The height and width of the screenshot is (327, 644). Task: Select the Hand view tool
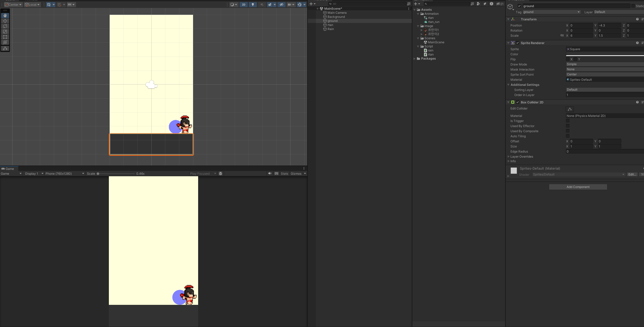coord(5,16)
